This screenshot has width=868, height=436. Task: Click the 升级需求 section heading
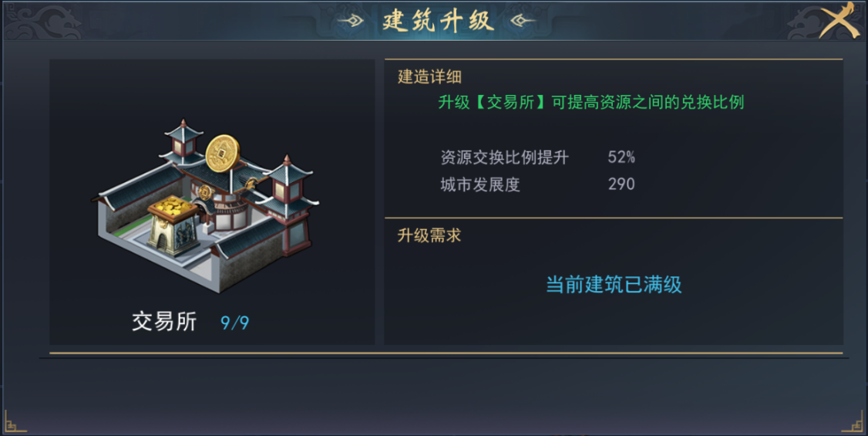click(429, 235)
